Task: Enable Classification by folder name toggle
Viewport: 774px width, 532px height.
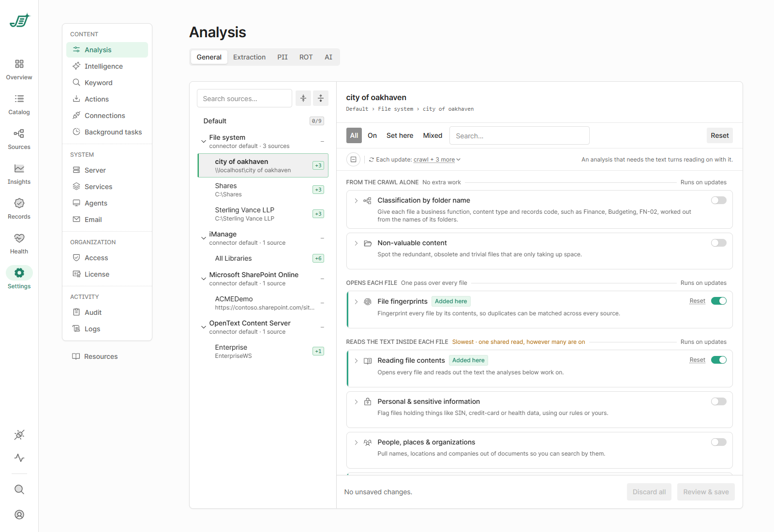Action: [x=718, y=200]
